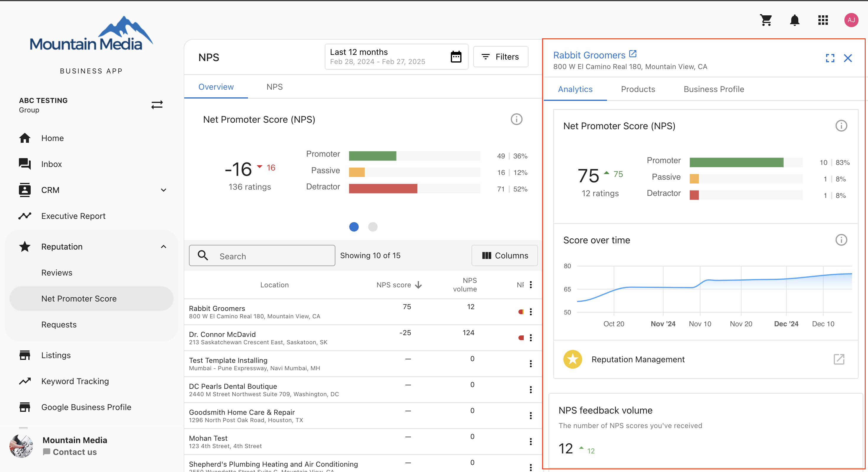Click the Location column header

274,285
